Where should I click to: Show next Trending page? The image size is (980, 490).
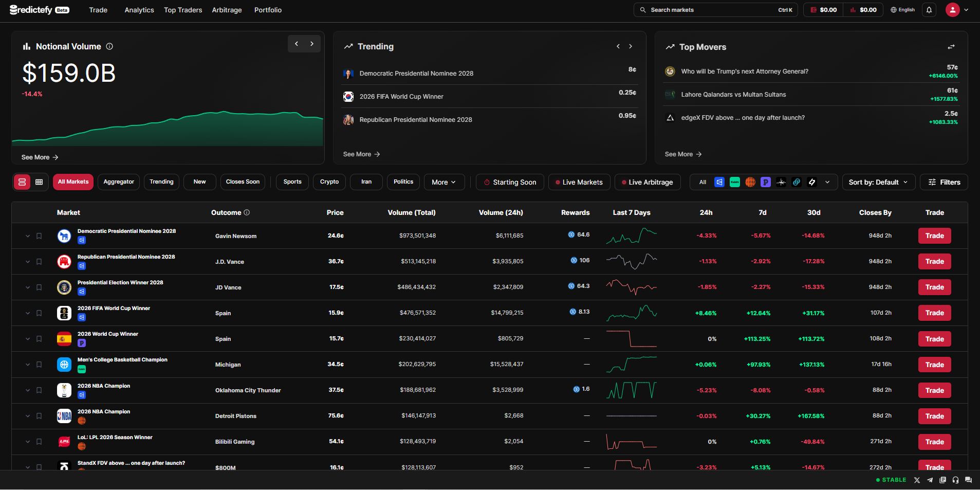pyautogui.click(x=631, y=46)
